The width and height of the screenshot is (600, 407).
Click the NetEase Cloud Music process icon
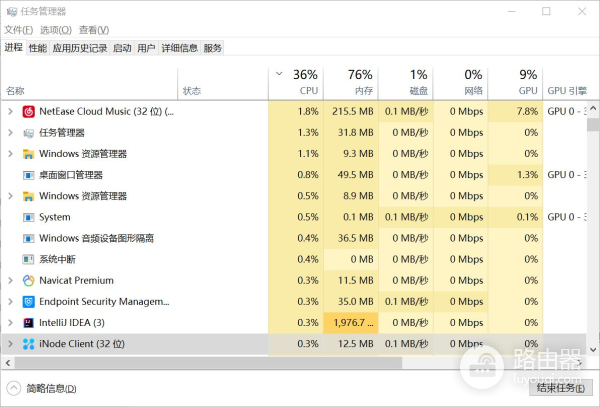[x=28, y=112]
